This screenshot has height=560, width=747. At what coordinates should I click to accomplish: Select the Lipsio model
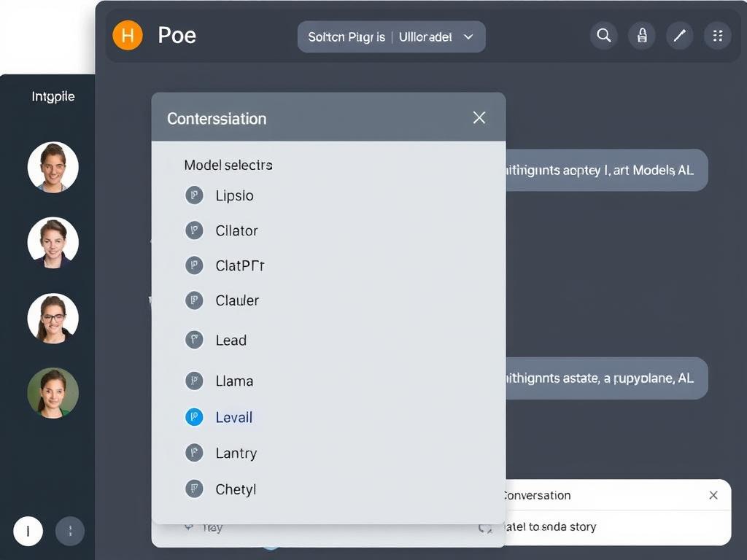234,195
